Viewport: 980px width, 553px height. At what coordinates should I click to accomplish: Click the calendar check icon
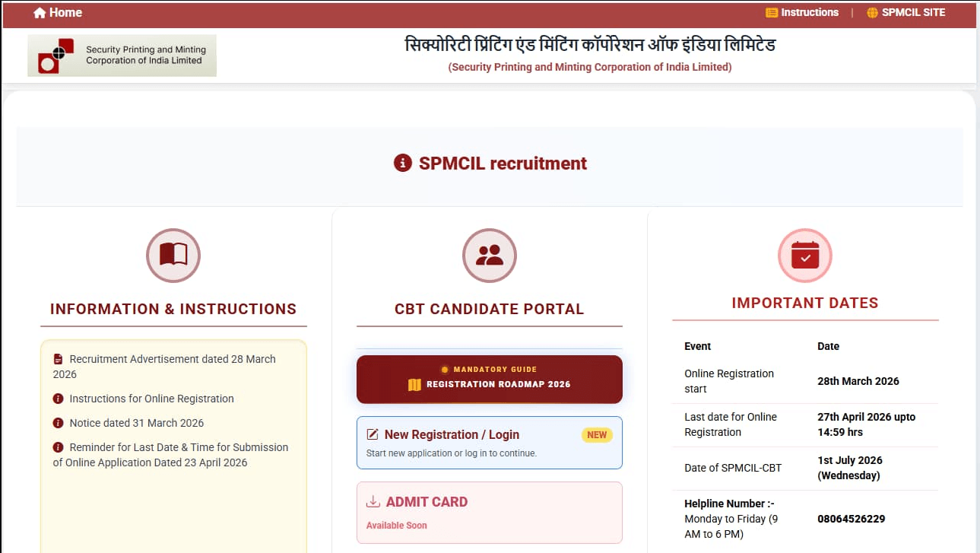805,256
